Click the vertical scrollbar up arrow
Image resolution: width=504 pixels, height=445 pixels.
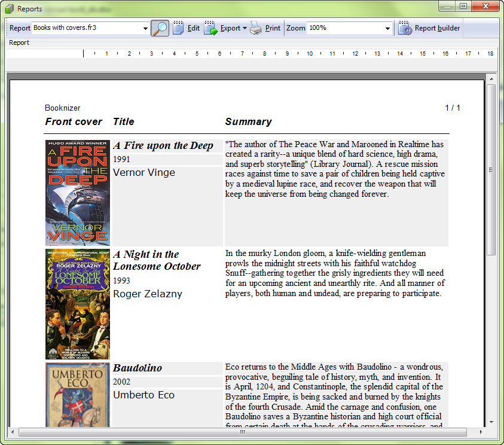click(491, 78)
